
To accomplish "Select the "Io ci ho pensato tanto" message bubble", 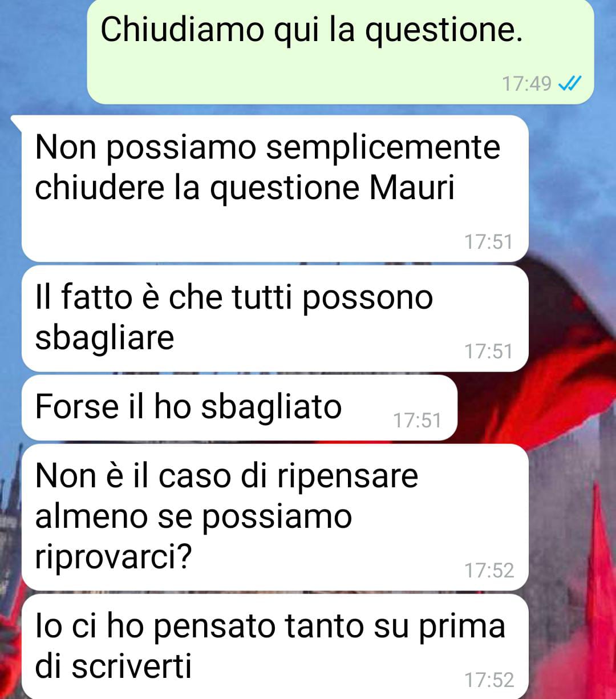I will [275, 647].
